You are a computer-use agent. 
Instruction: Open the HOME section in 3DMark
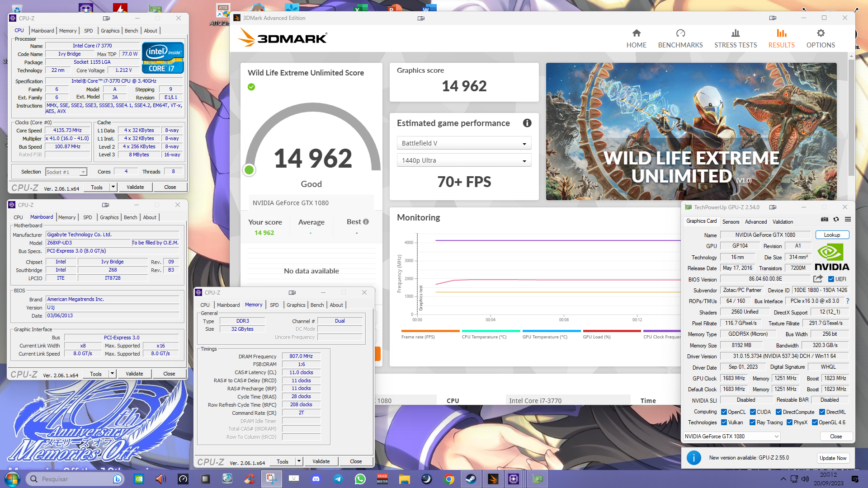636,38
